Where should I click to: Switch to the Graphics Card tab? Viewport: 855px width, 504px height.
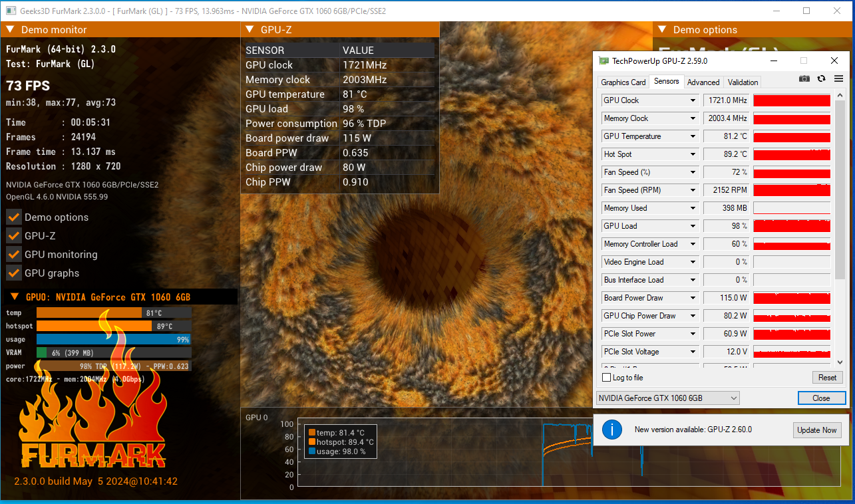click(x=623, y=82)
